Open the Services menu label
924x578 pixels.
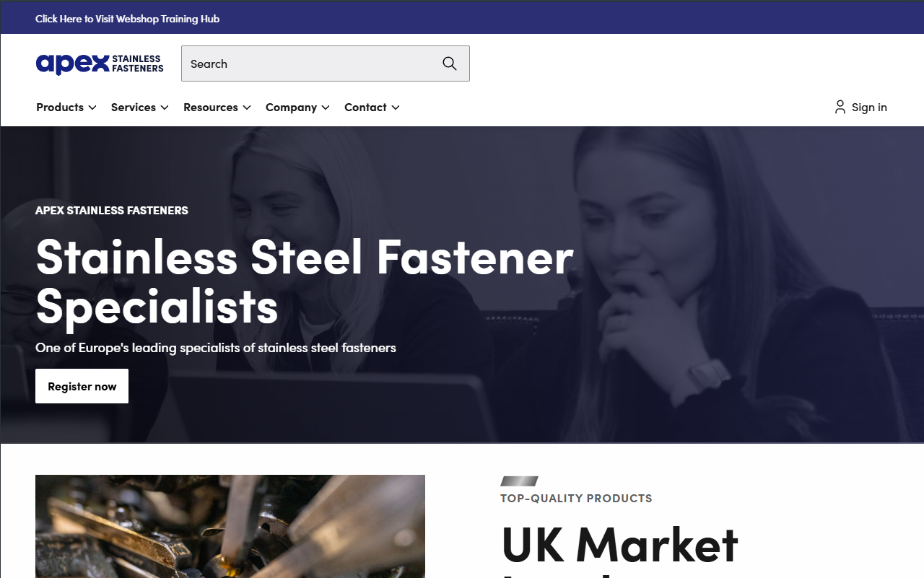pos(134,107)
